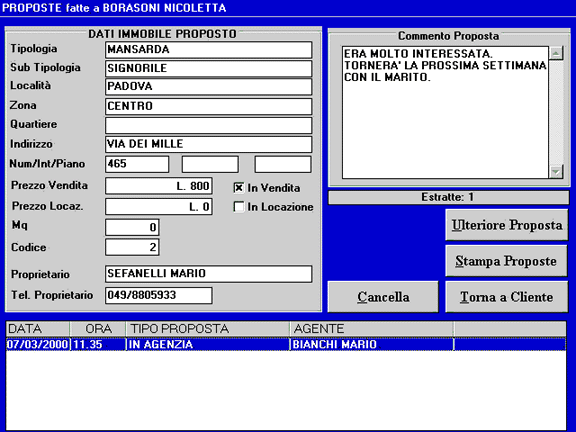Click the empty Piano field
576x432 pixels.
pos(283,164)
